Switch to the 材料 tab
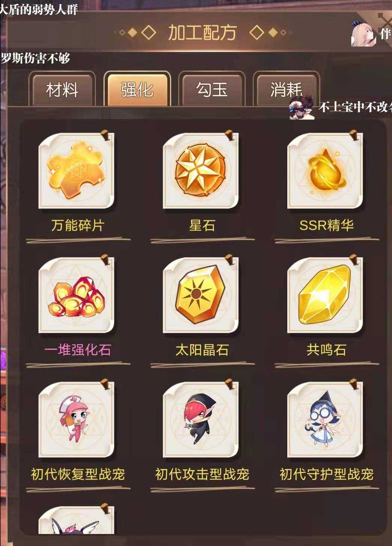The image size is (392, 546). pyautogui.click(x=62, y=89)
